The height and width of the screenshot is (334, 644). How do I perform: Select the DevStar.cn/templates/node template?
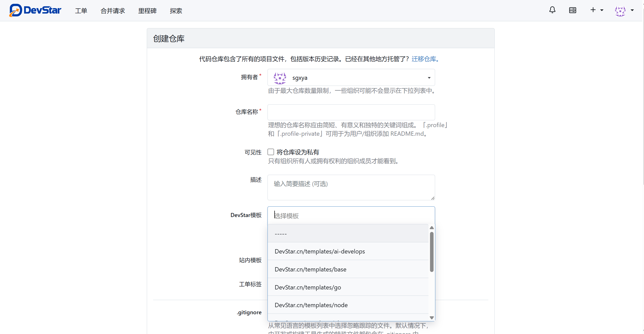point(311,305)
